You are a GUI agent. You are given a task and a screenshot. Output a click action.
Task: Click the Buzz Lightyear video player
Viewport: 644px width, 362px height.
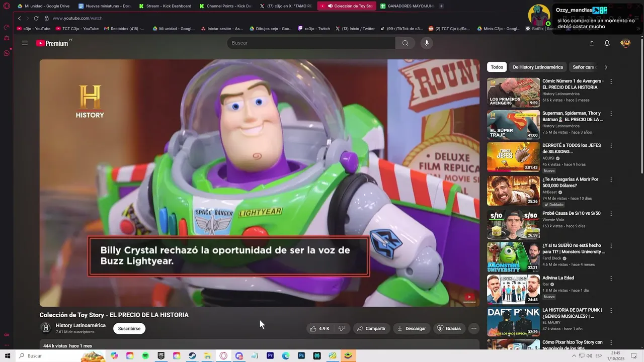pos(260,183)
